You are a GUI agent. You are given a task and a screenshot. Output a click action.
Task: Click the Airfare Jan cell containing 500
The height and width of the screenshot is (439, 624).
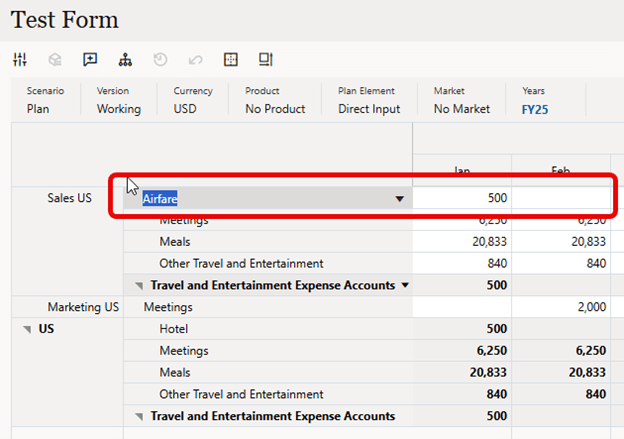point(462,198)
